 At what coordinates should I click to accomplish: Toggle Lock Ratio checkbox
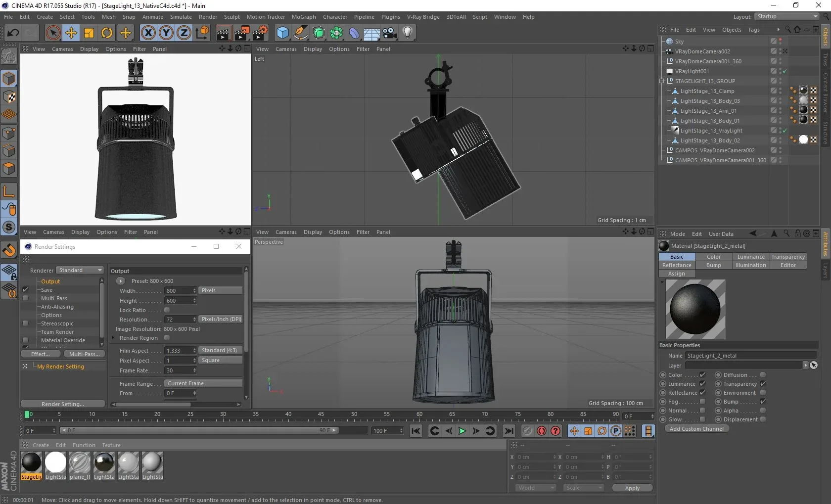coord(167,310)
